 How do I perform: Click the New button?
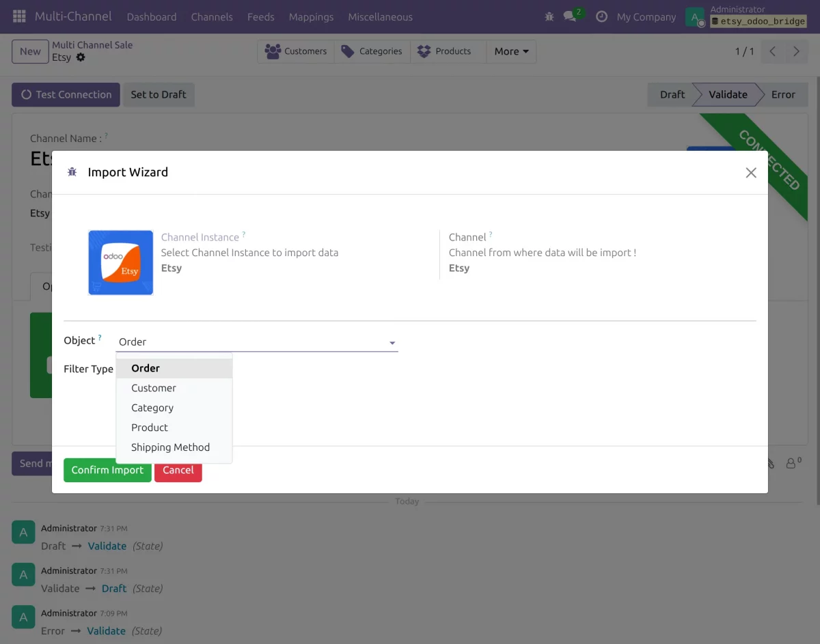[x=30, y=51]
